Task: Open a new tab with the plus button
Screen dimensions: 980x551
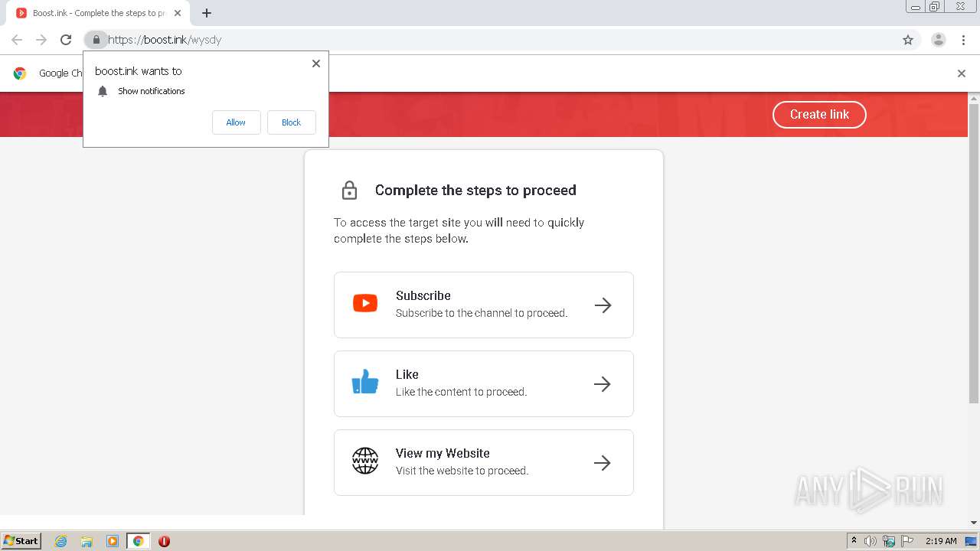Action: (x=207, y=13)
